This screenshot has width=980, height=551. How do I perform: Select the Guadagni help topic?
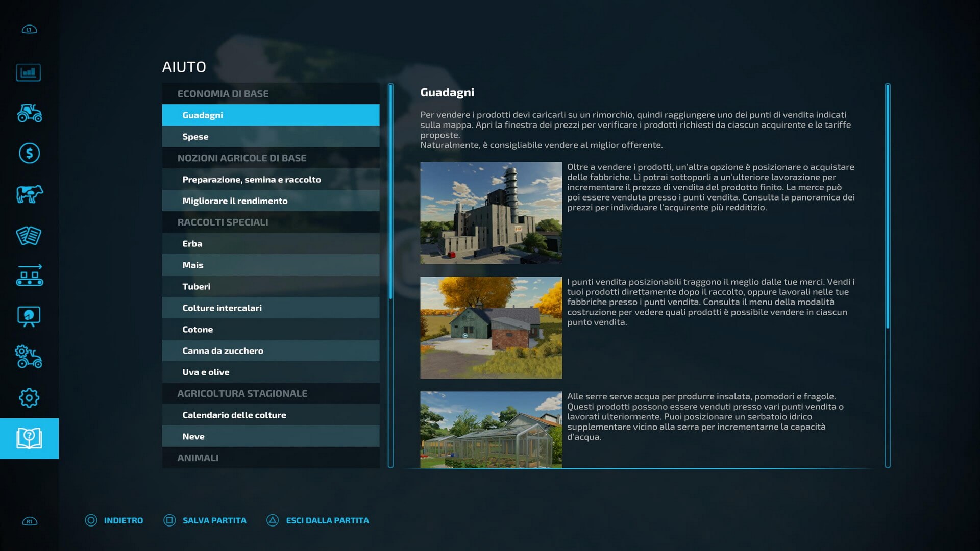(x=271, y=115)
